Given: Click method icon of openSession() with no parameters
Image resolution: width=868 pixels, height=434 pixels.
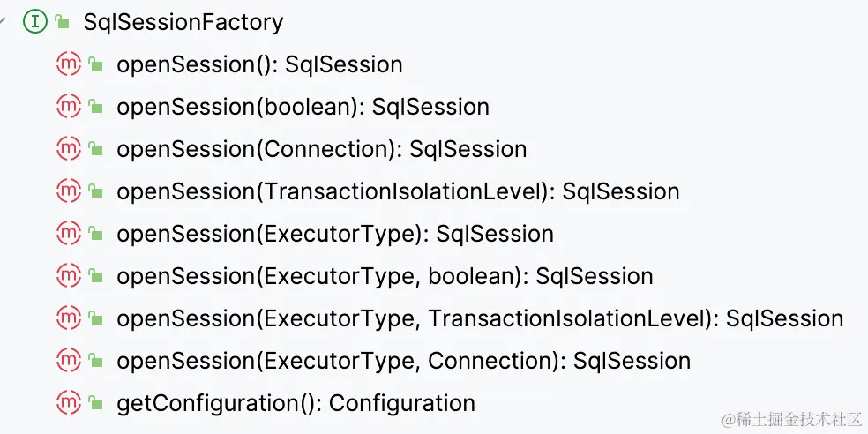Looking at the screenshot, I should click(x=68, y=64).
